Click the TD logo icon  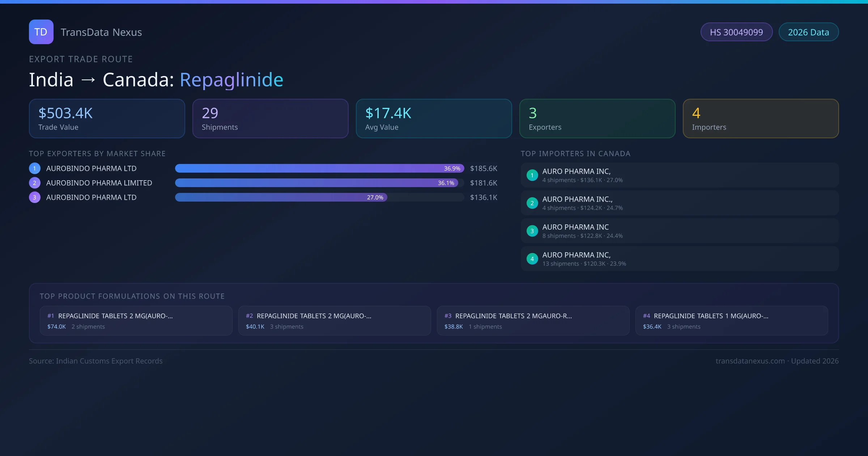41,32
